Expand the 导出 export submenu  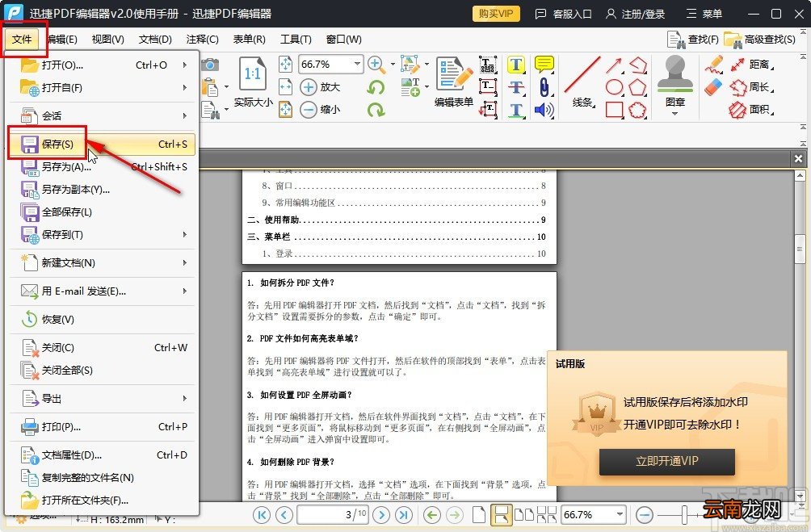102,399
